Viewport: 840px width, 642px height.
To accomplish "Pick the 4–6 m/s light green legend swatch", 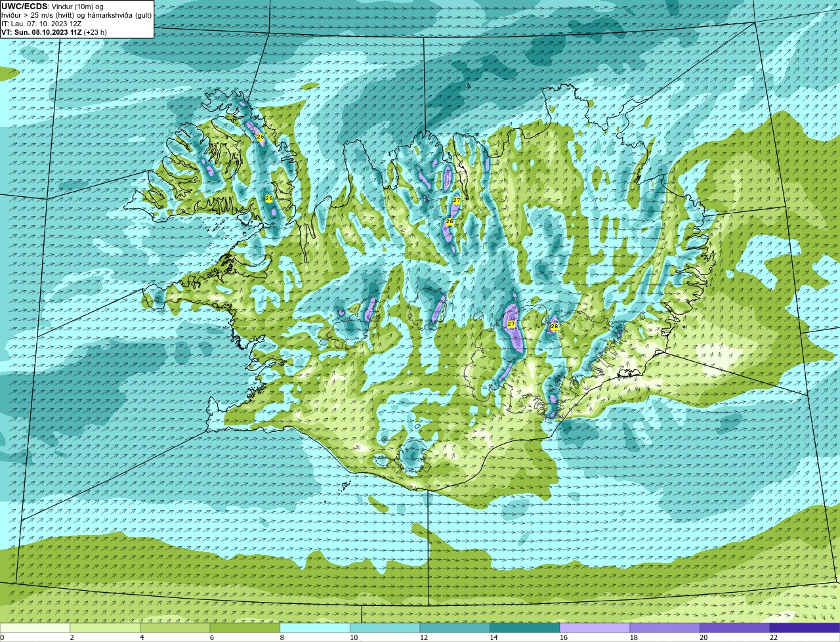I will [175, 628].
